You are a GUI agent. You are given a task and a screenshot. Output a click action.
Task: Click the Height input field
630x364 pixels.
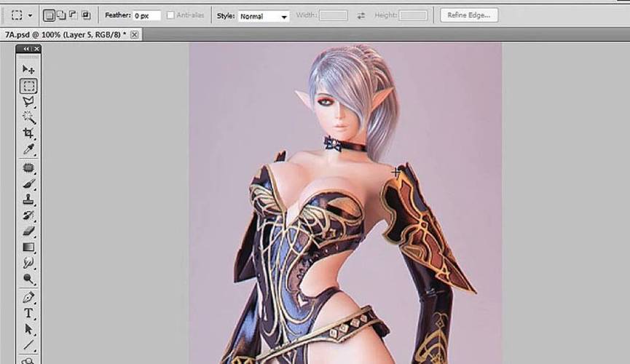pos(413,16)
